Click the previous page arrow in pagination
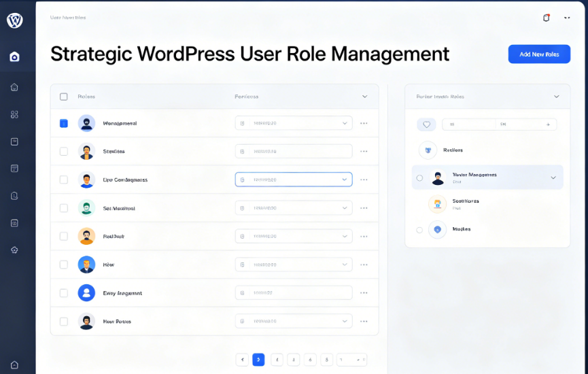 [x=242, y=360]
